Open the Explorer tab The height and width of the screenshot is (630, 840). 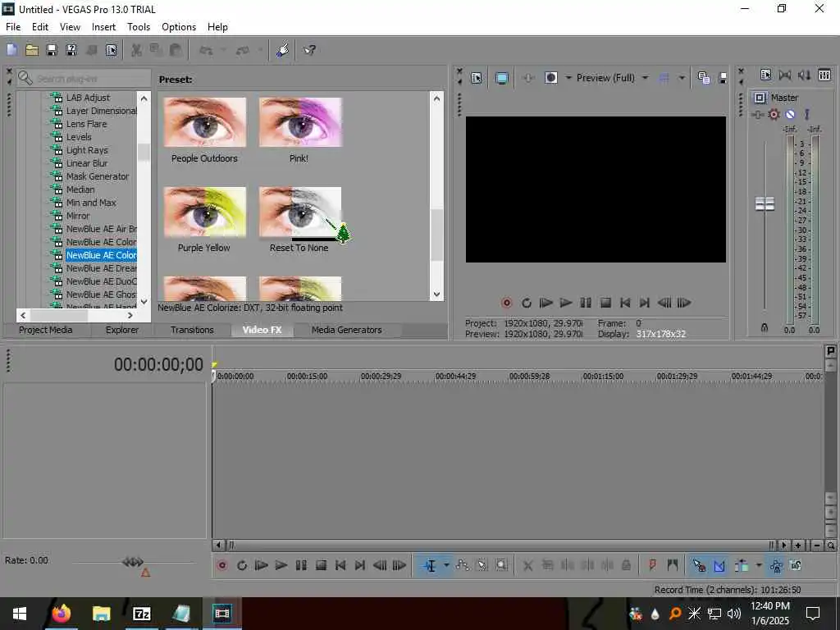pyautogui.click(x=121, y=330)
